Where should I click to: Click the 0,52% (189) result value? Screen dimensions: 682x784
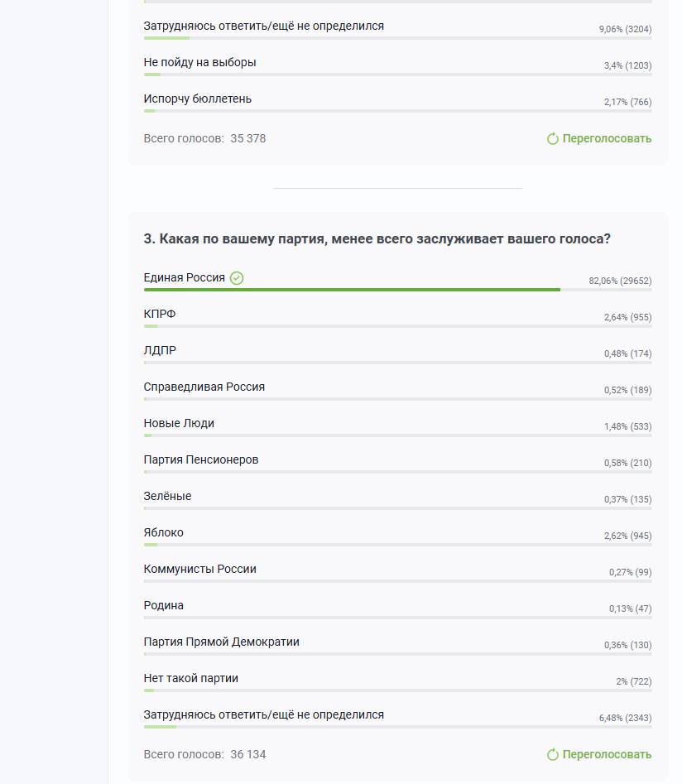click(627, 391)
